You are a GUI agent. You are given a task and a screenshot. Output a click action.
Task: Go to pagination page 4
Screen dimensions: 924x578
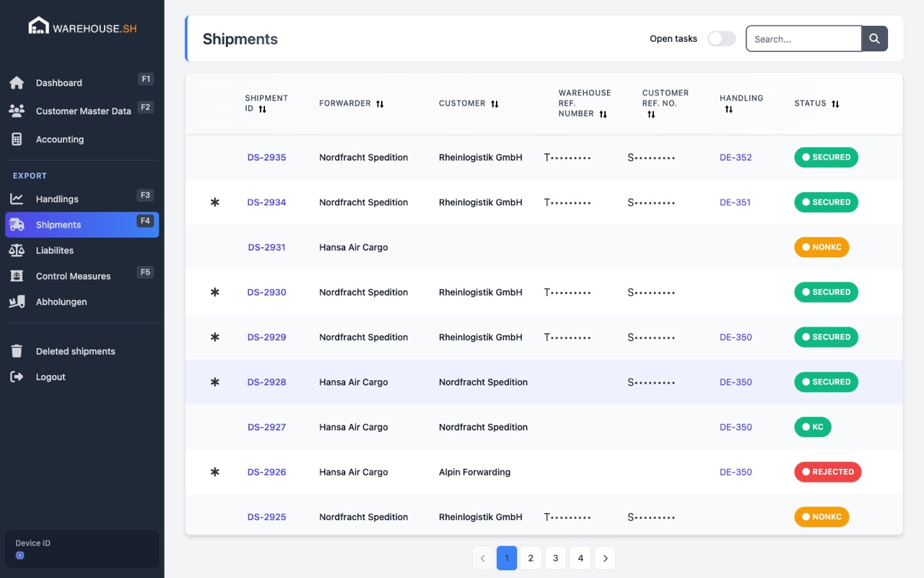point(580,558)
